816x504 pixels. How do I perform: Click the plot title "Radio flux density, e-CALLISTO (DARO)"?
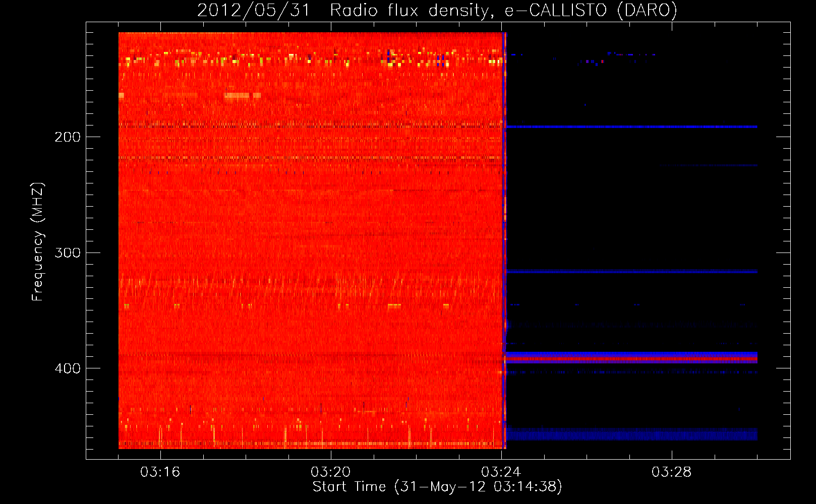coord(504,10)
